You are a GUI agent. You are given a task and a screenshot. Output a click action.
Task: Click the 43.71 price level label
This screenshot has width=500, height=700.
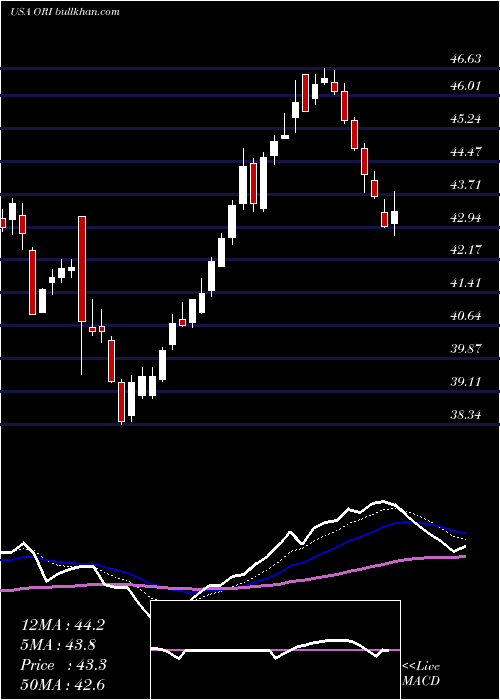point(465,184)
